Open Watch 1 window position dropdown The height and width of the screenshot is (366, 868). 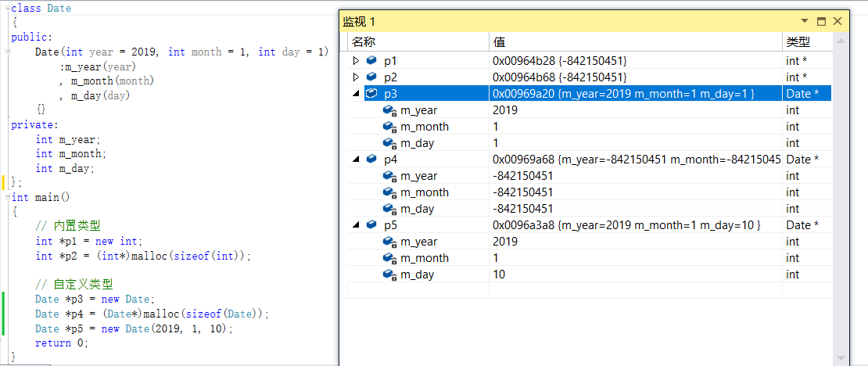click(805, 22)
